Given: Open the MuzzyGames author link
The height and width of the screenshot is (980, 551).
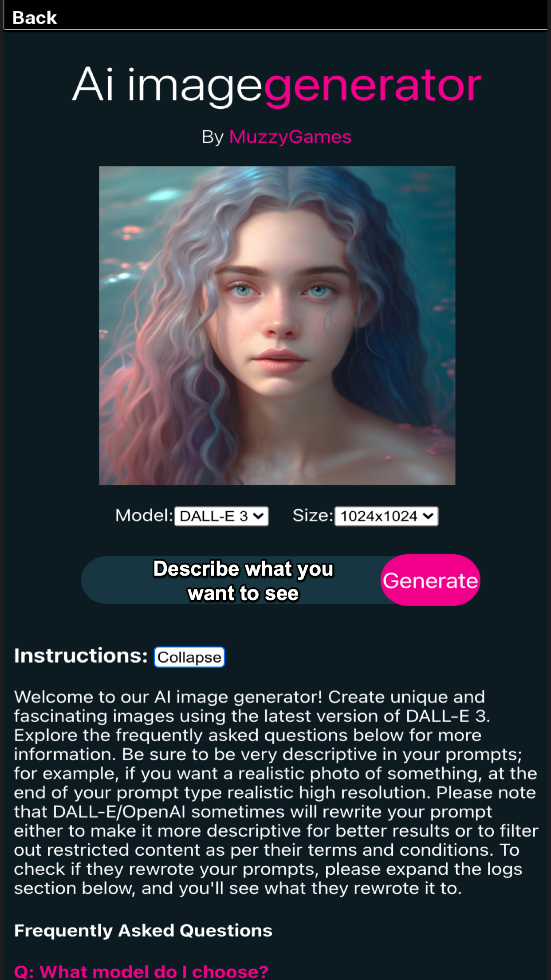Looking at the screenshot, I should [290, 137].
